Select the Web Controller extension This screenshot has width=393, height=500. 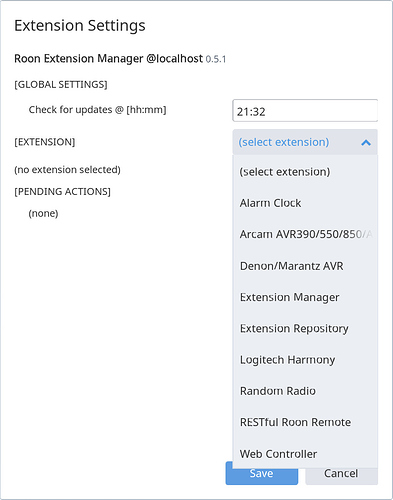pos(305,454)
